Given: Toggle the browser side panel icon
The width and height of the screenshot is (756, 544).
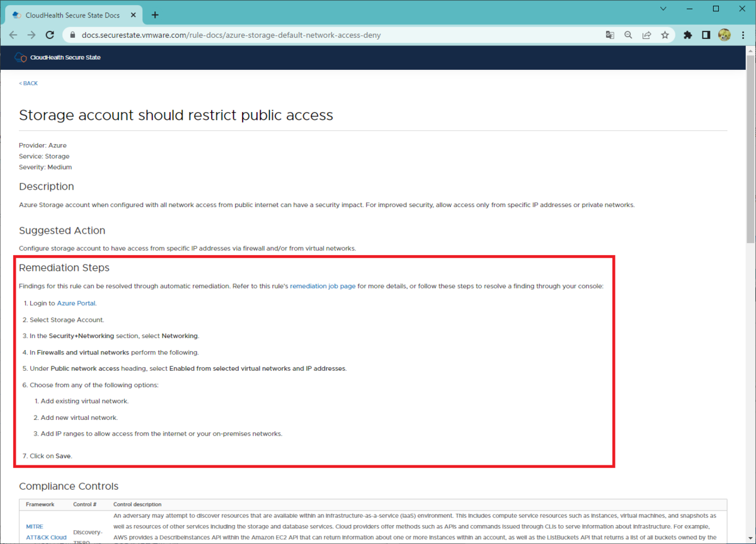Looking at the screenshot, I should [x=706, y=35].
